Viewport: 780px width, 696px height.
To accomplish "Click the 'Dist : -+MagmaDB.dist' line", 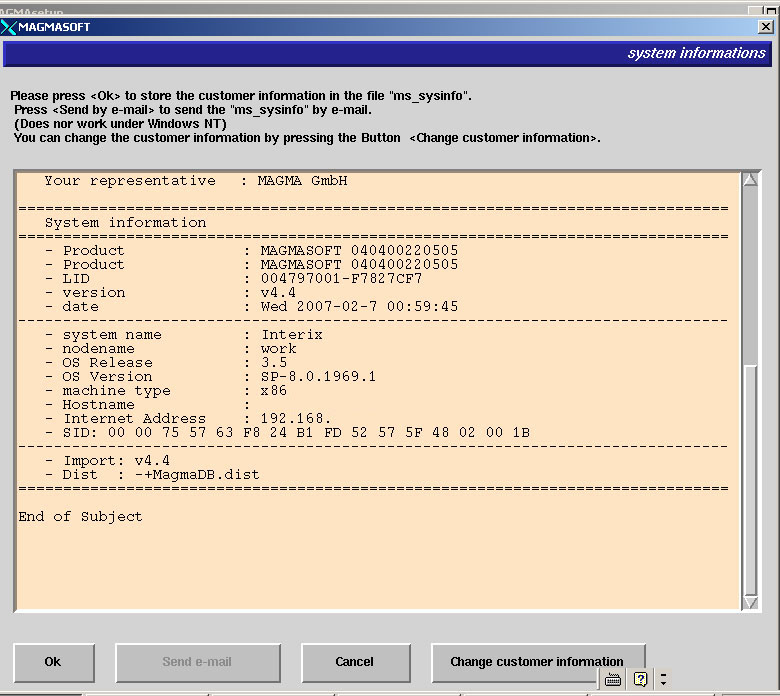I will pos(152,475).
